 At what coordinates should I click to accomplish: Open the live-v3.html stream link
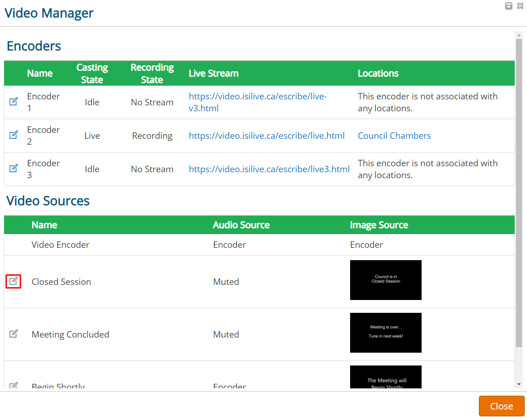pyautogui.click(x=258, y=102)
